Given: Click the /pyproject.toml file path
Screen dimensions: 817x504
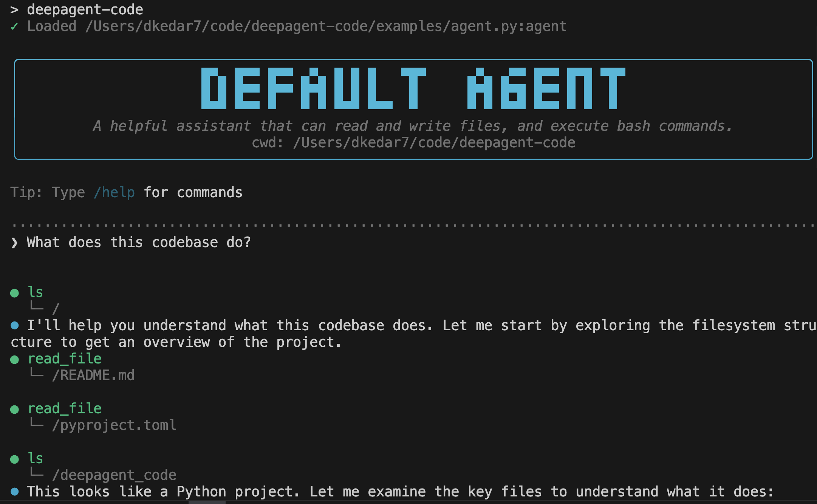Looking at the screenshot, I should point(114,425).
